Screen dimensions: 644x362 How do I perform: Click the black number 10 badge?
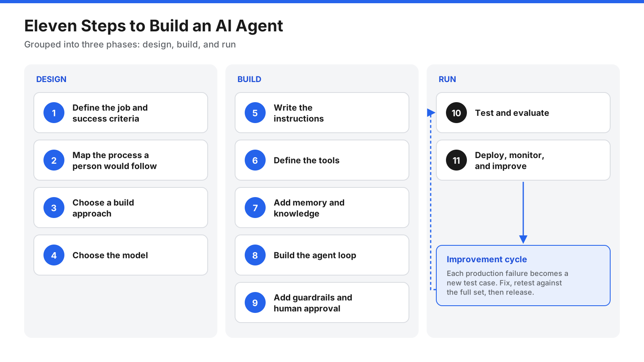pyautogui.click(x=456, y=113)
